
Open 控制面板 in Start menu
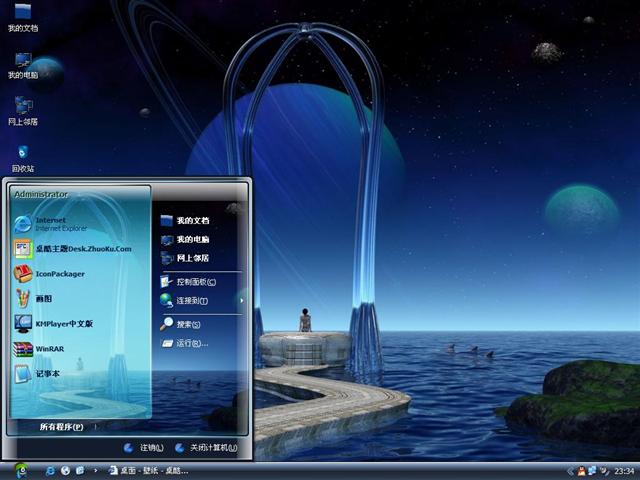[194, 282]
